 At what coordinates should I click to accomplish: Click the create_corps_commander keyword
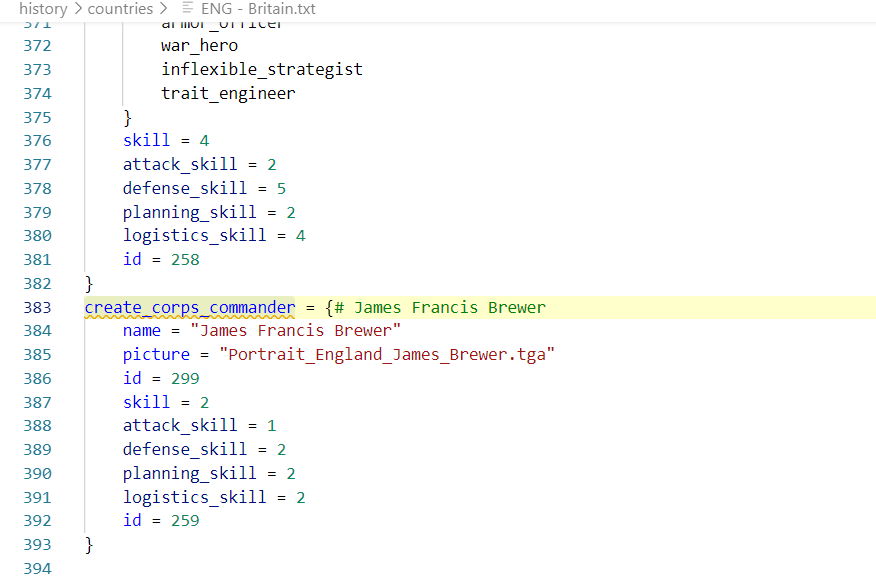pyautogui.click(x=189, y=307)
